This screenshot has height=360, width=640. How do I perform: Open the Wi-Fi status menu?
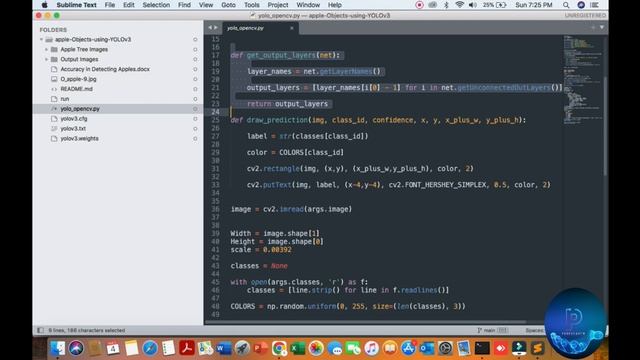click(460, 5)
